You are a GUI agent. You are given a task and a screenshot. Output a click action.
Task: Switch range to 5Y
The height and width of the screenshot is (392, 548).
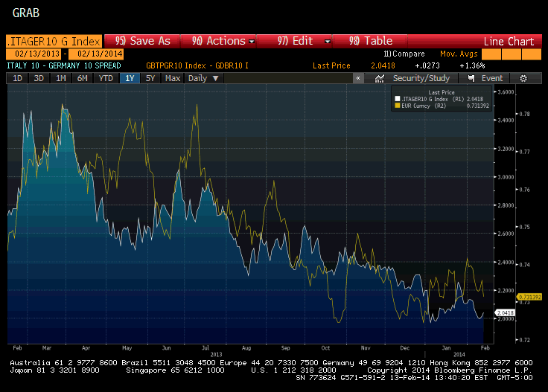[x=150, y=78]
